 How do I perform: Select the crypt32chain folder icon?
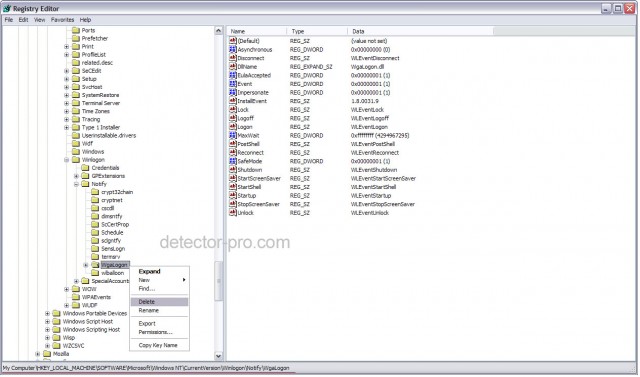[x=95, y=192]
